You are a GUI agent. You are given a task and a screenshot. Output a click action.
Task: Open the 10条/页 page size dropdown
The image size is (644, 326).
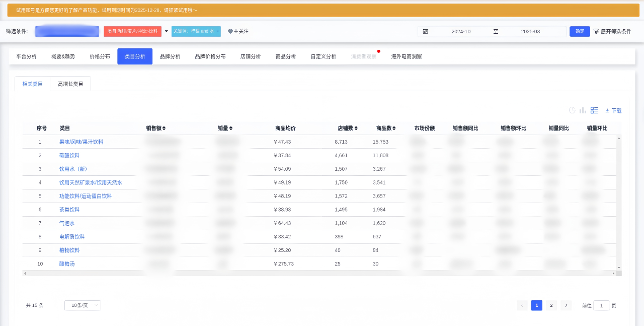(83, 305)
